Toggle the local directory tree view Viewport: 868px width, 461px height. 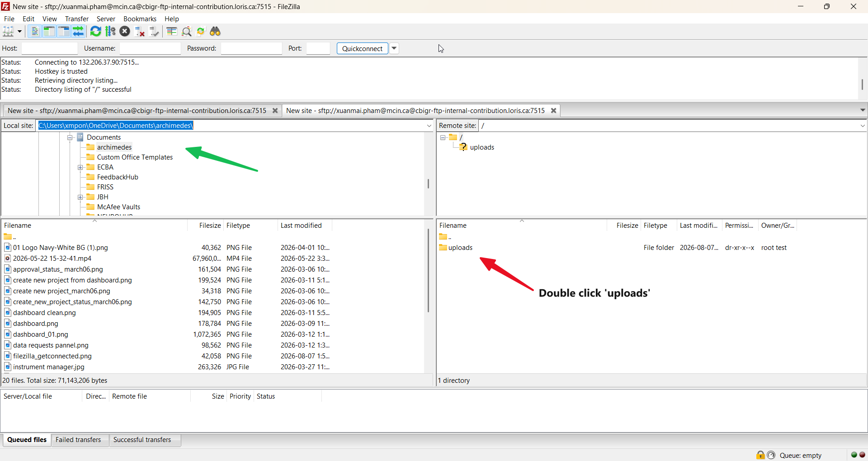pos(49,31)
